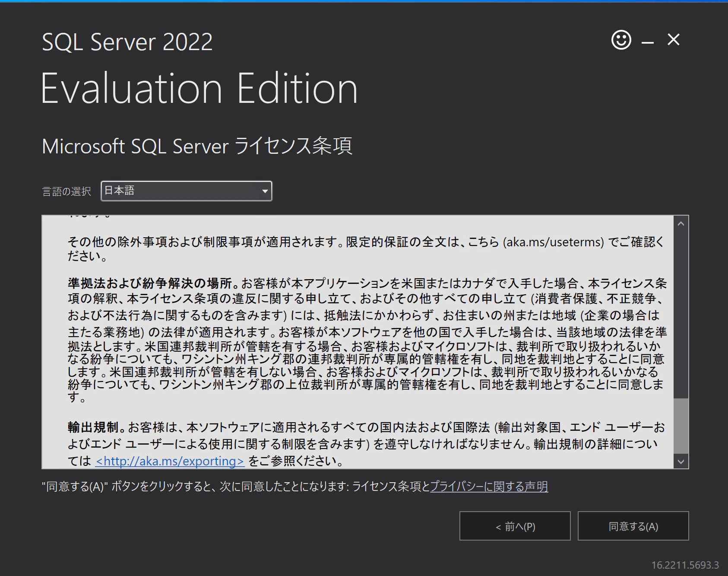The image size is (728, 576).
Task: Click the Evaluation Edition title text
Action: click(x=199, y=88)
